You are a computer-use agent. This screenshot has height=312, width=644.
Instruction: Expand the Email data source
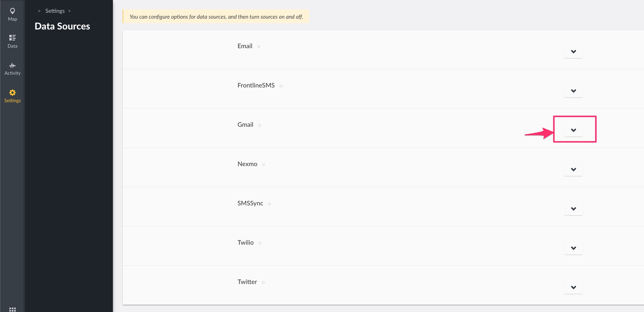click(x=573, y=51)
